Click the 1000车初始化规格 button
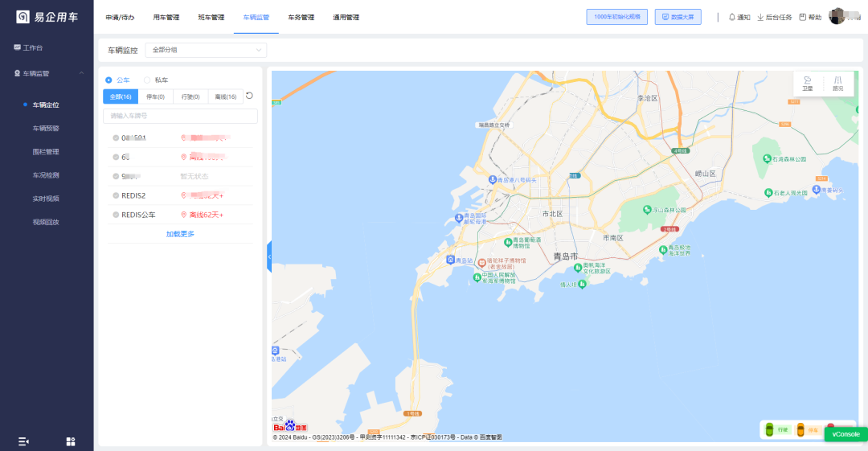This screenshot has height=451, width=868. [x=616, y=17]
